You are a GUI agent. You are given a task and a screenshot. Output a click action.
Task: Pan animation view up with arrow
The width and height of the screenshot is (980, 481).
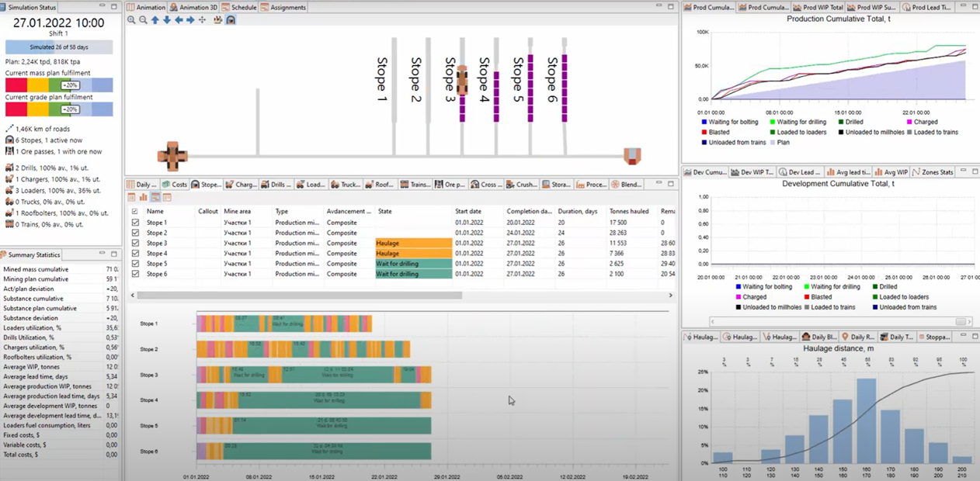155,20
